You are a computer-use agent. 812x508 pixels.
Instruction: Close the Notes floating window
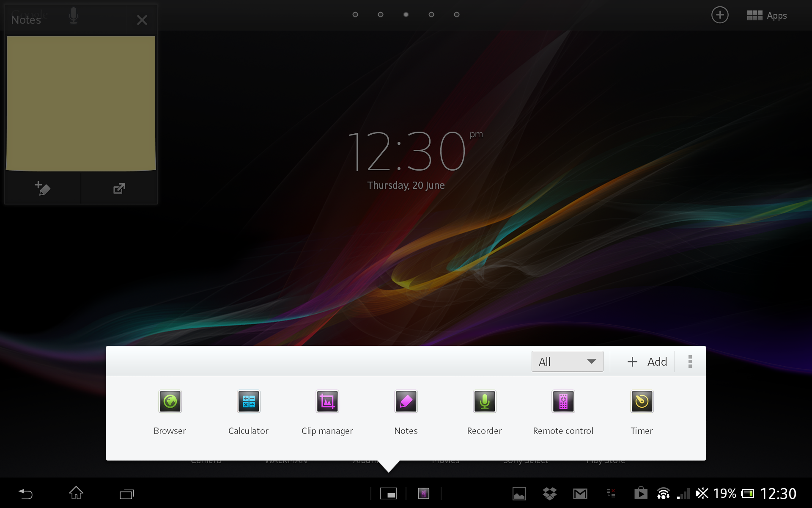pyautogui.click(x=142, y=20)
